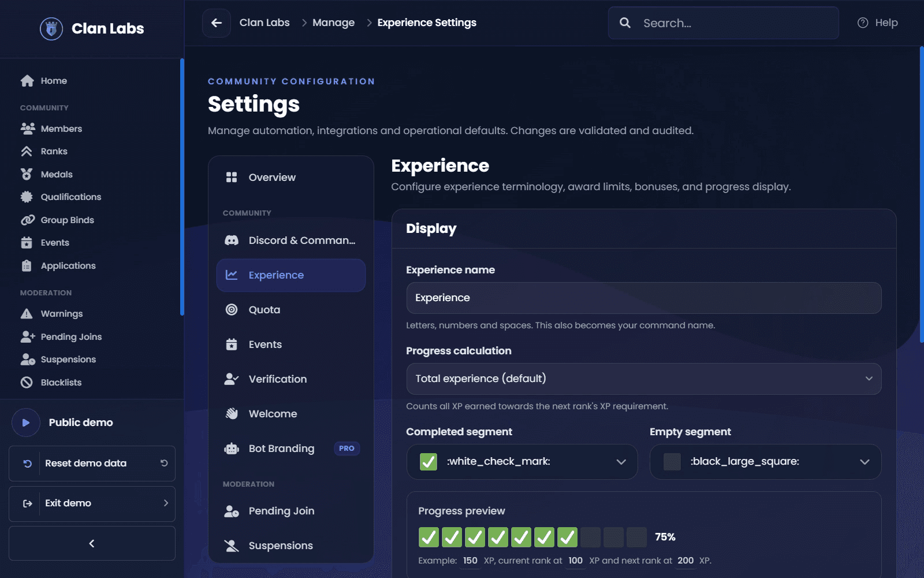Screen dimensions: 924x578
Task: Click the Welcome waving hand icon
Action: 232,414
